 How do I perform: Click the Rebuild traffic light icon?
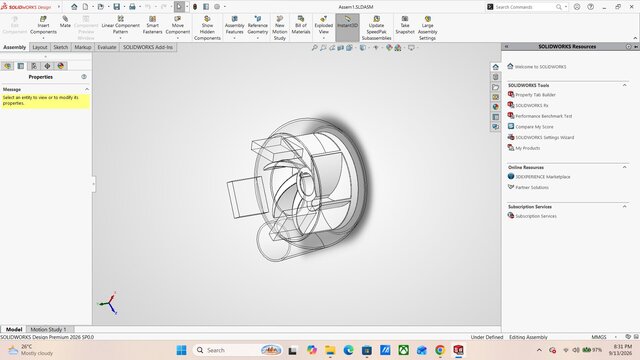click(x=195, y=7)
